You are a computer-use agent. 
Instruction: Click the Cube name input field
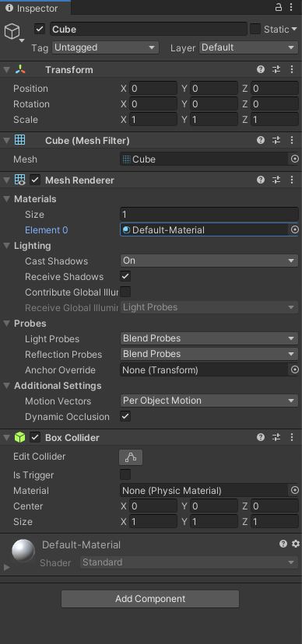(149, 29)
